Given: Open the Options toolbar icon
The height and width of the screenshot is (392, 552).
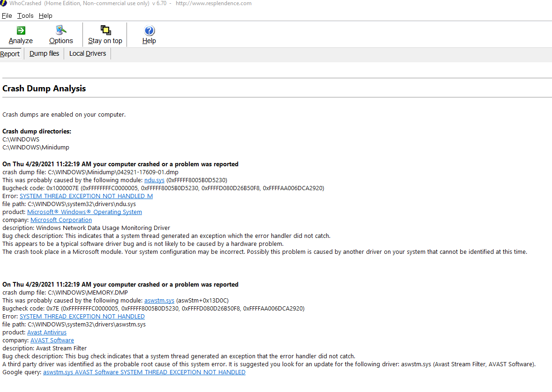Looking at the screenshot, I should point(61,30).
